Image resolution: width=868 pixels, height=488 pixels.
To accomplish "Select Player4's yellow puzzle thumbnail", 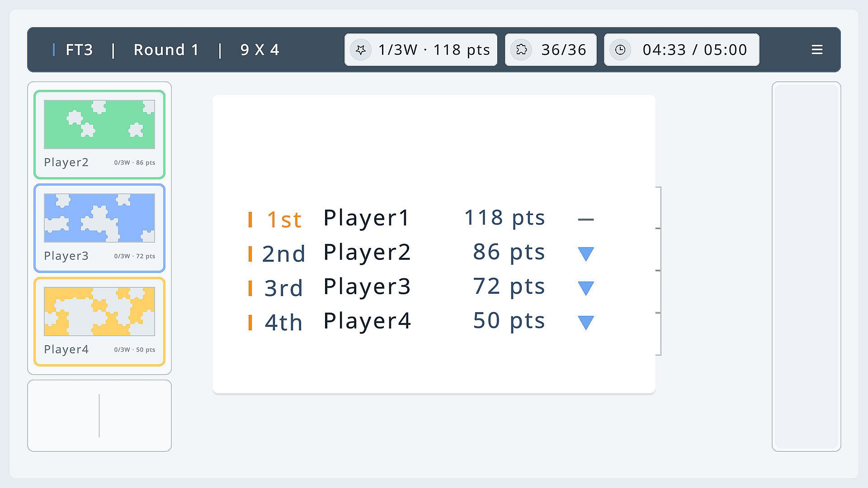I will (x=99, y=312).
